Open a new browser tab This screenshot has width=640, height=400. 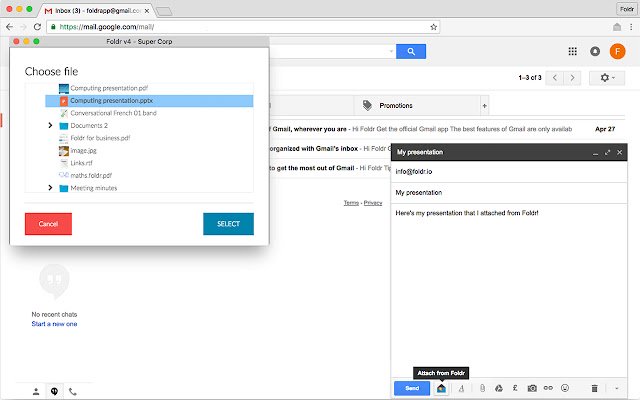pos(164,11)
